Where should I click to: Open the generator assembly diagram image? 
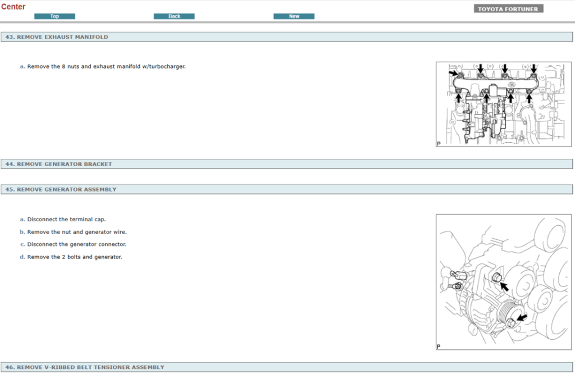503,281
